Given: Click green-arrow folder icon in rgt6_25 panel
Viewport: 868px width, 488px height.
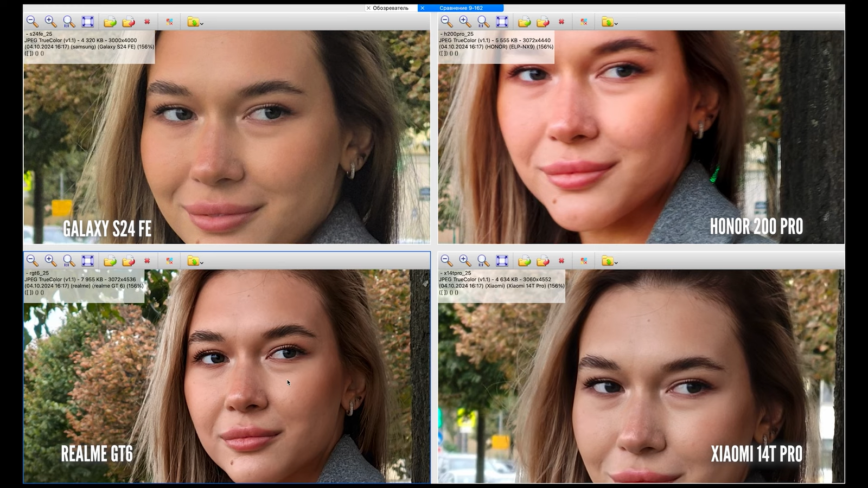Looking at the screenshot, I should [x=110, y=261].
